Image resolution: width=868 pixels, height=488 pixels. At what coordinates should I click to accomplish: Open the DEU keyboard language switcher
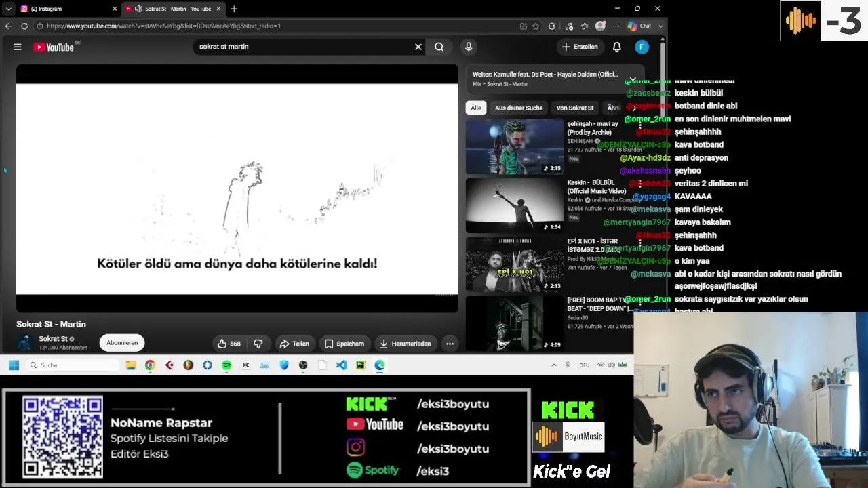(x=584, y=365)
